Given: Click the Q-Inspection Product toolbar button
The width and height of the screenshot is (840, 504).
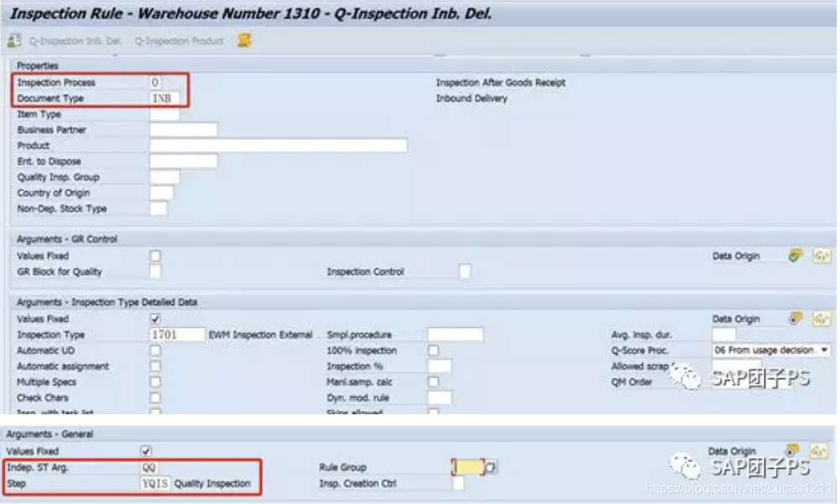Looking at the screenshot, I should coord(179,41).
